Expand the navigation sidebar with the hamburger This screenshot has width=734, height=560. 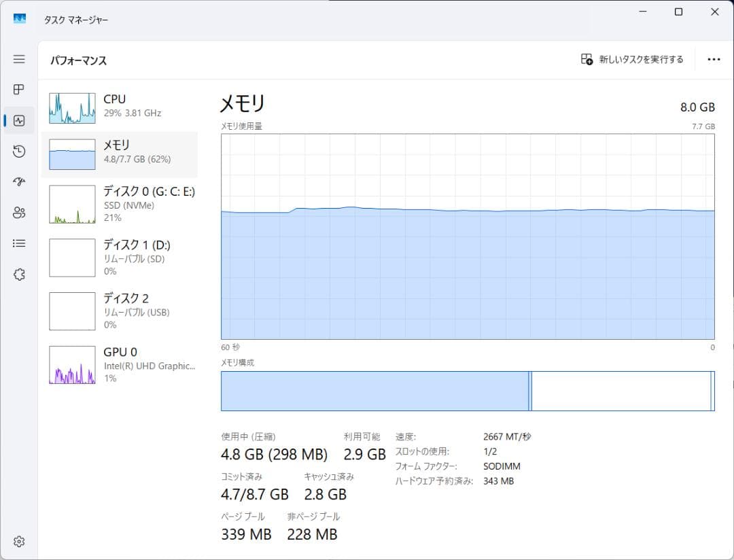(x=18, y=59)
